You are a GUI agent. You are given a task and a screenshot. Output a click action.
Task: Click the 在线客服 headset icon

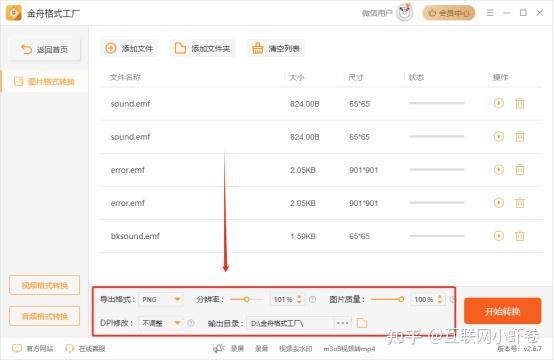coord(70,349)
